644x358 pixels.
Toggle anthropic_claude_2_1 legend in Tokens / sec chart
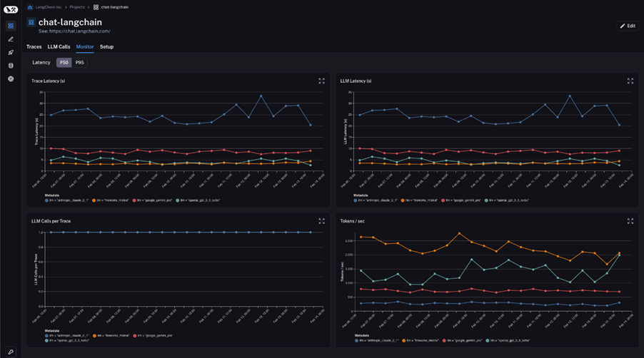(377, 340)
